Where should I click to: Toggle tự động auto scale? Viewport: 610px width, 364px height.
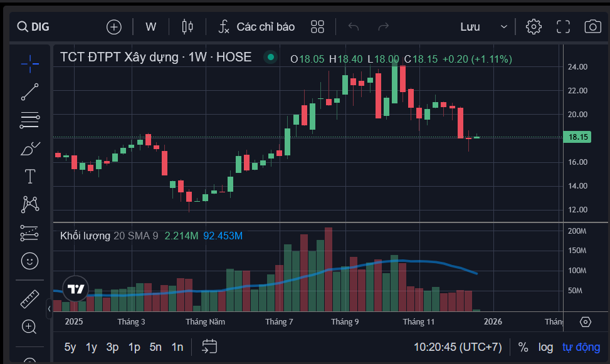tap(581, 347)
